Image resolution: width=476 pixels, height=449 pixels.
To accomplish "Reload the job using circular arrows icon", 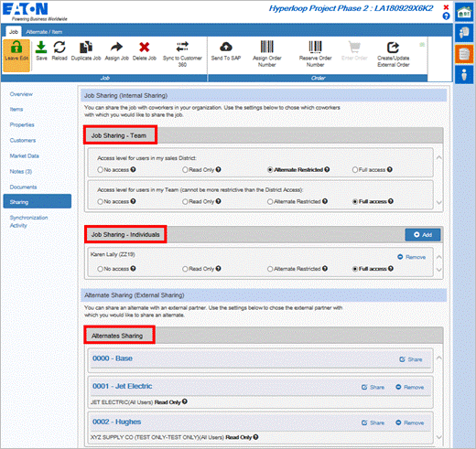I will pyautogui.click(x=59, y=48).
